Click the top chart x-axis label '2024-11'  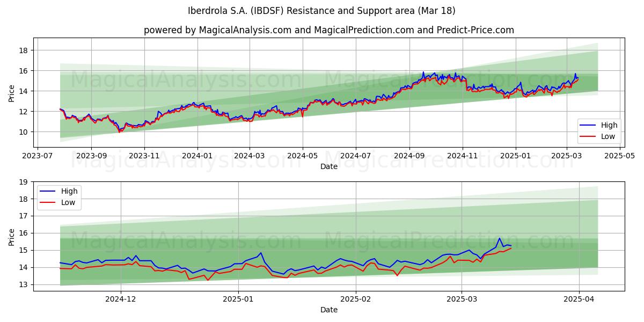point(463,156)
